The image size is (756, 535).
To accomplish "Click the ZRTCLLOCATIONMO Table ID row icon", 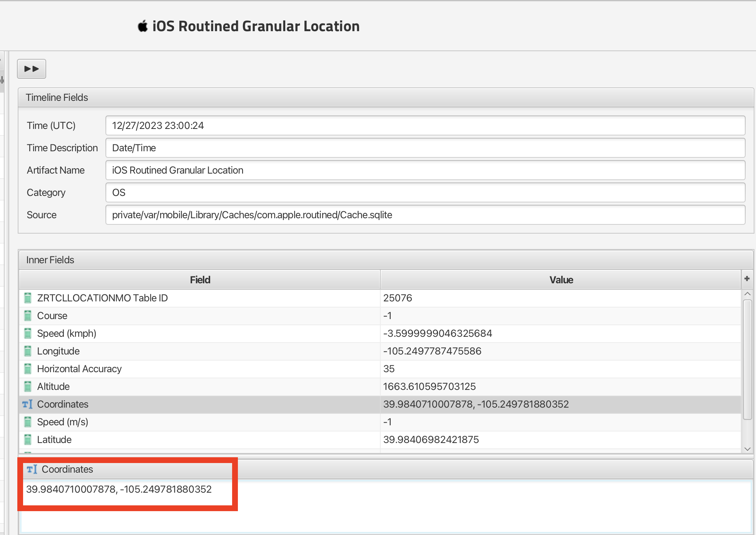I will [28, 298].
